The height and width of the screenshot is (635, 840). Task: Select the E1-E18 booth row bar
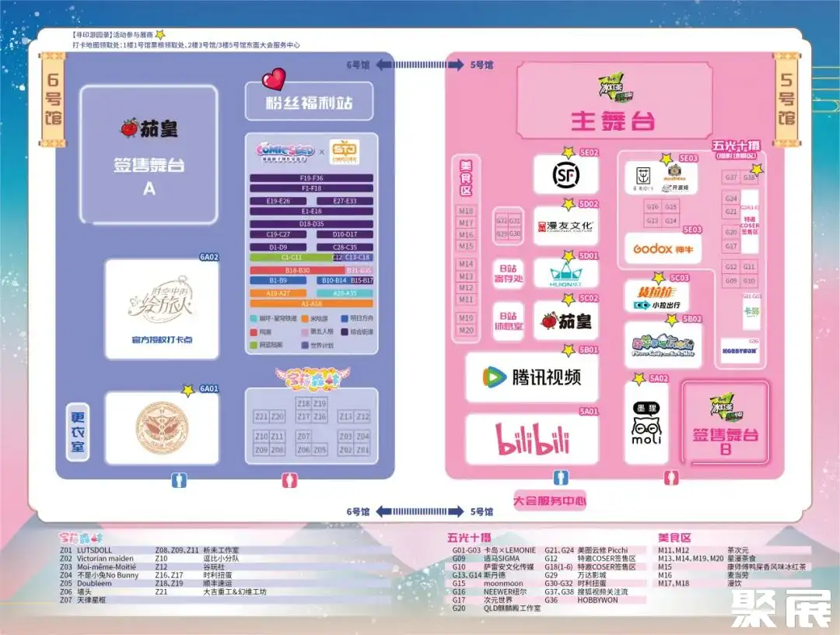311,212
